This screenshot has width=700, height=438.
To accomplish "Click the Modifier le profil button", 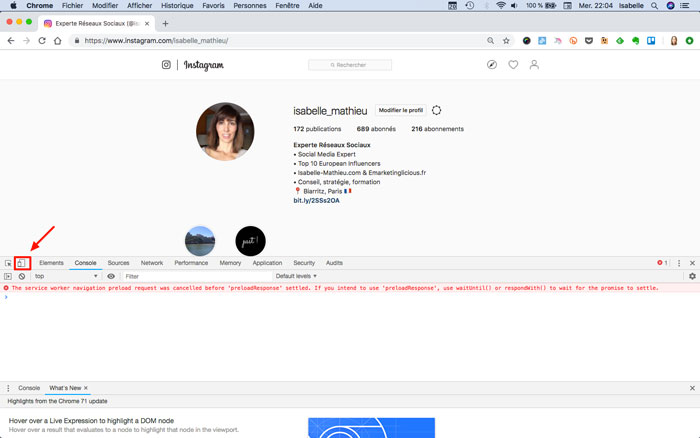I will [401, 110].
